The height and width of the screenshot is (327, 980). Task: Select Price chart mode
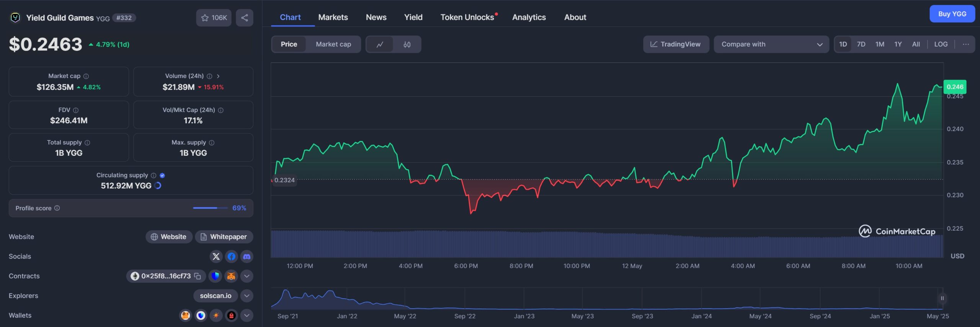289,44
